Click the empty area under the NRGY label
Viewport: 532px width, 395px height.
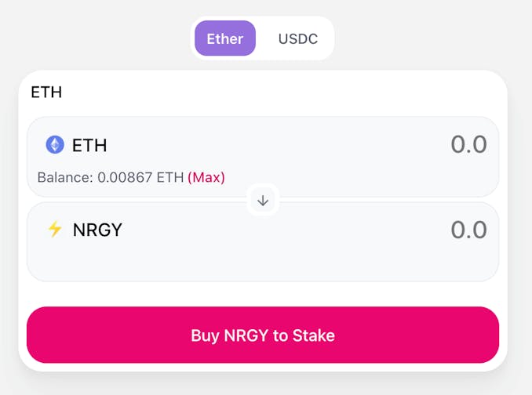click(x=169, y=261)
